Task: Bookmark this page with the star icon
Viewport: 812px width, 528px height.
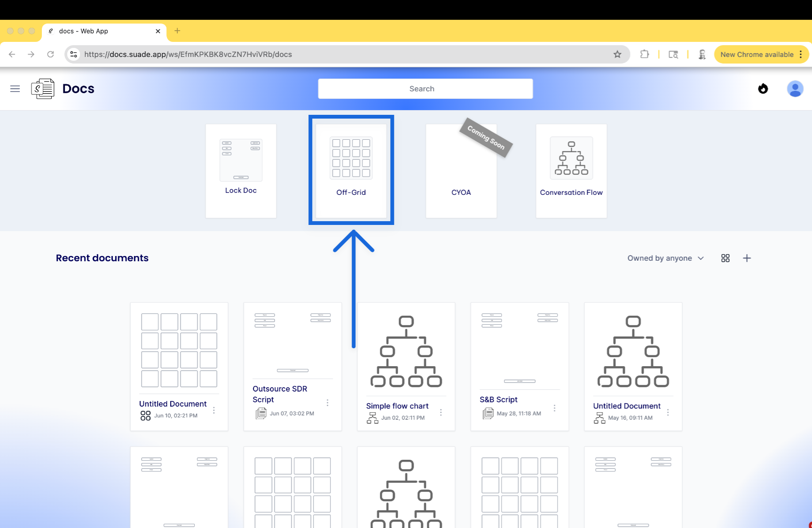Action: click(617, 55)
